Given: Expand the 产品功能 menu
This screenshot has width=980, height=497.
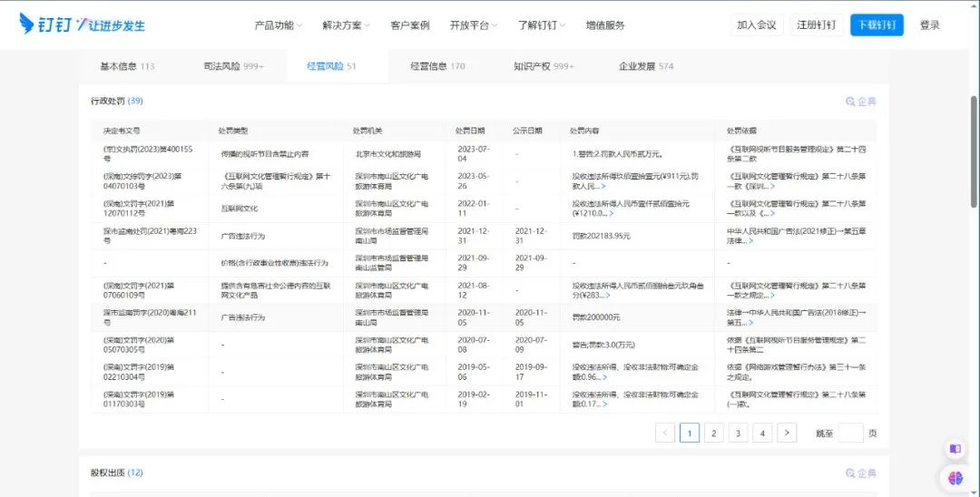Looking at the screenshot, I should pos(278,25).
